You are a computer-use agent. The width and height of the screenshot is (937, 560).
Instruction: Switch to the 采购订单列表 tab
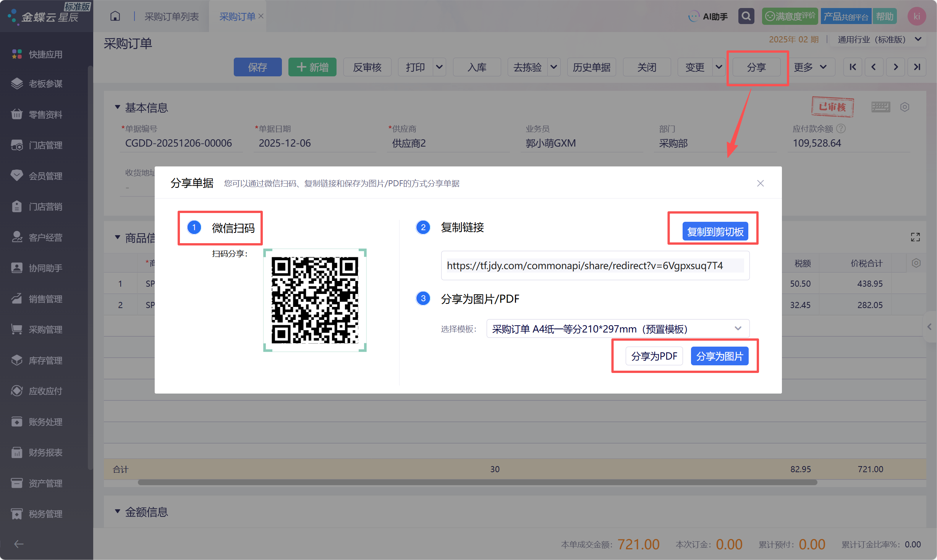point(172,16)
